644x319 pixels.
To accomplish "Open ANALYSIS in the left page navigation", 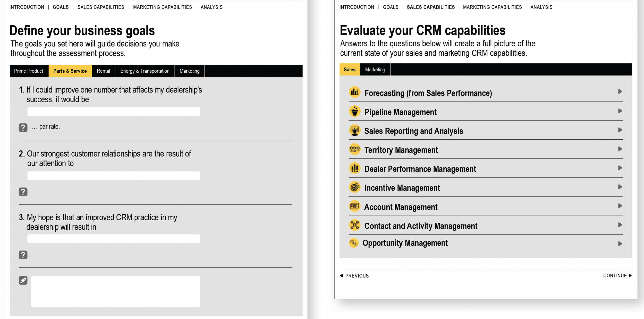I will pos(211,7).
